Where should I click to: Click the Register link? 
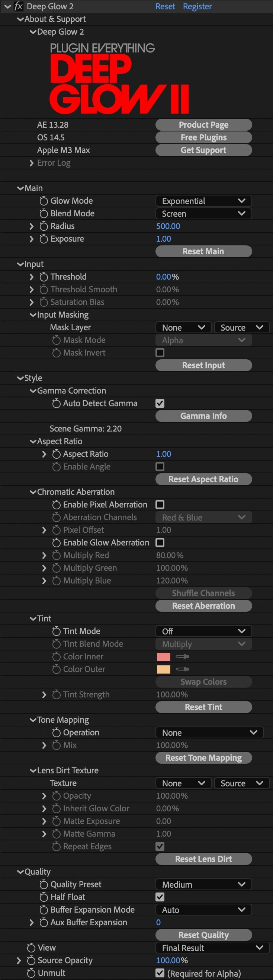pyautogui.click(x=197, y=6)
